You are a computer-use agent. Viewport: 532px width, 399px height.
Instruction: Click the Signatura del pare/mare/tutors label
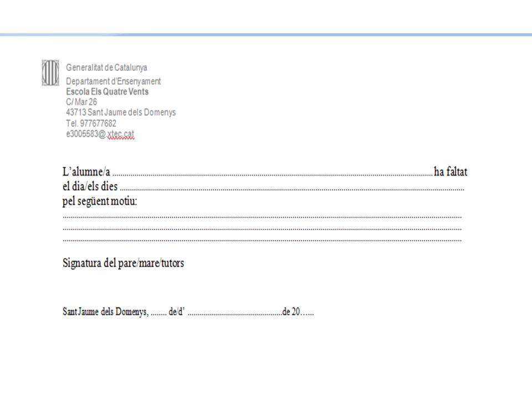[x=123, y=263]
